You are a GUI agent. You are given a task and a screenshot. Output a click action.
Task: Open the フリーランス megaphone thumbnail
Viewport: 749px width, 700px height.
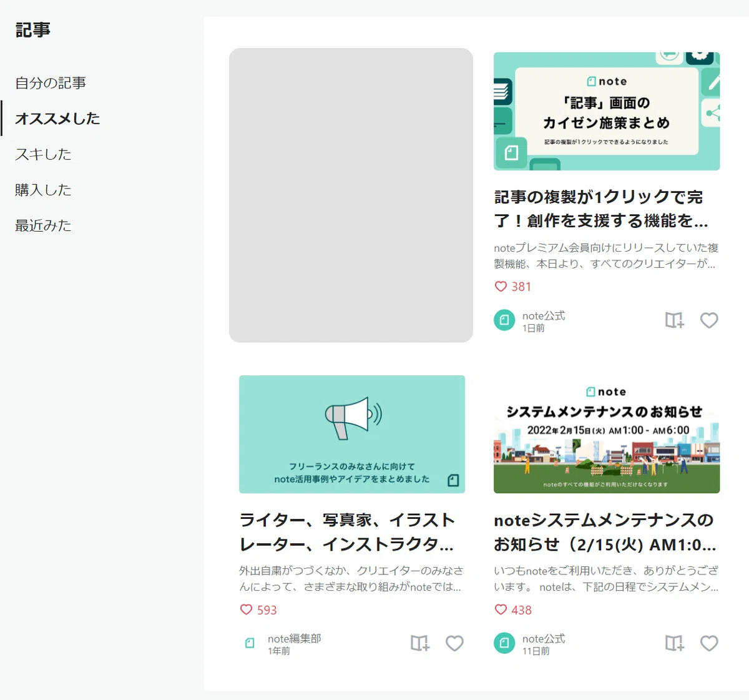pos(352,434)
